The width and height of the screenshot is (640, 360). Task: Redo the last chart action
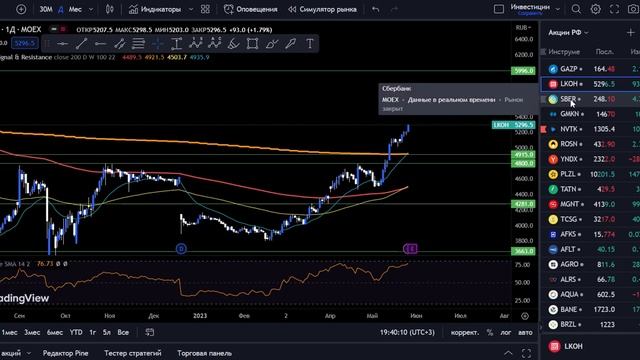(394, 9)
